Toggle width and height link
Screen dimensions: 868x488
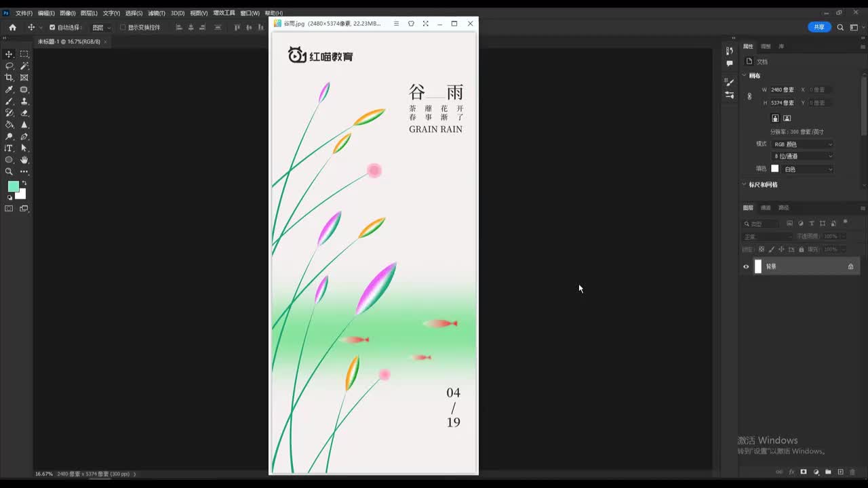(749, 96)
